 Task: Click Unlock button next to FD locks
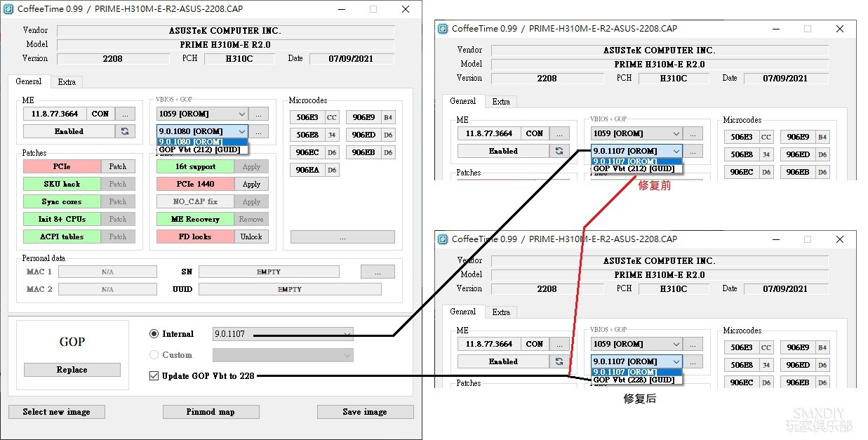[x=251, y=236]
